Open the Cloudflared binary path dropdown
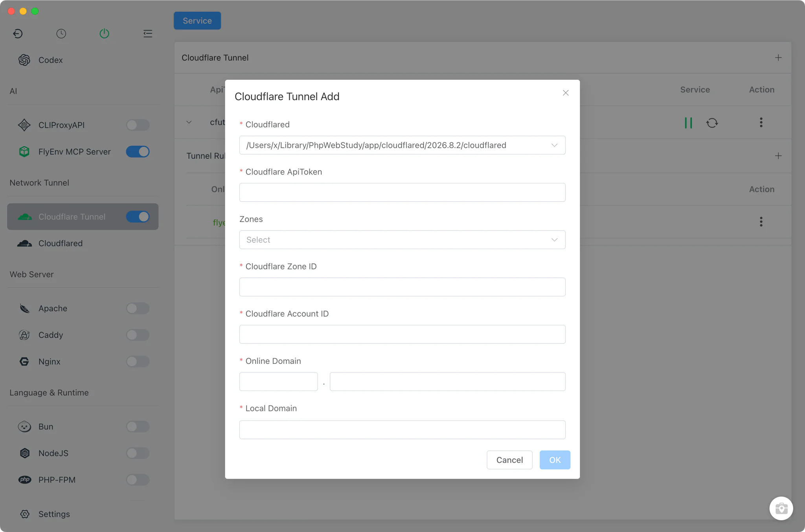Viewport: 805px width, 532px height. pyautogui.click(x=402, y=145)
